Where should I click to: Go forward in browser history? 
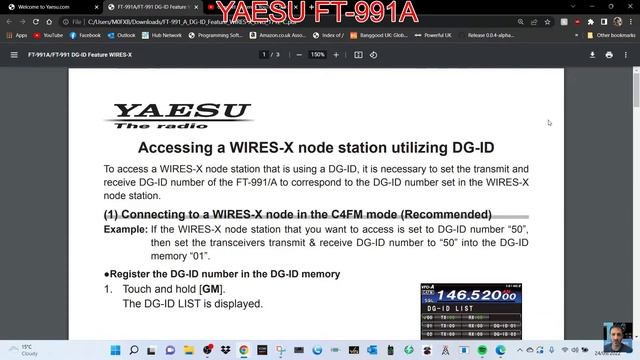pyautogui.click(x=22, y=22)
